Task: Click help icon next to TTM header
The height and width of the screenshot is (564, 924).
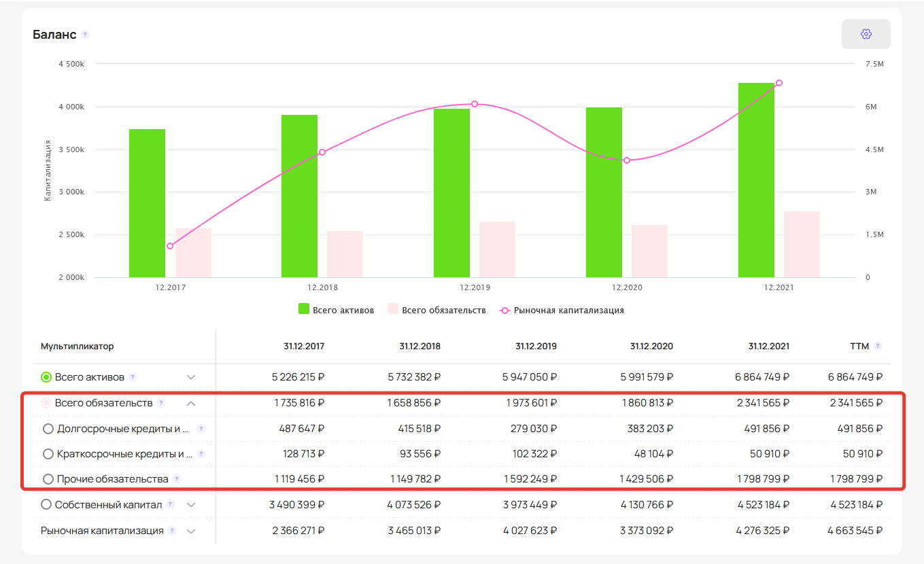Action: [878, 346]
